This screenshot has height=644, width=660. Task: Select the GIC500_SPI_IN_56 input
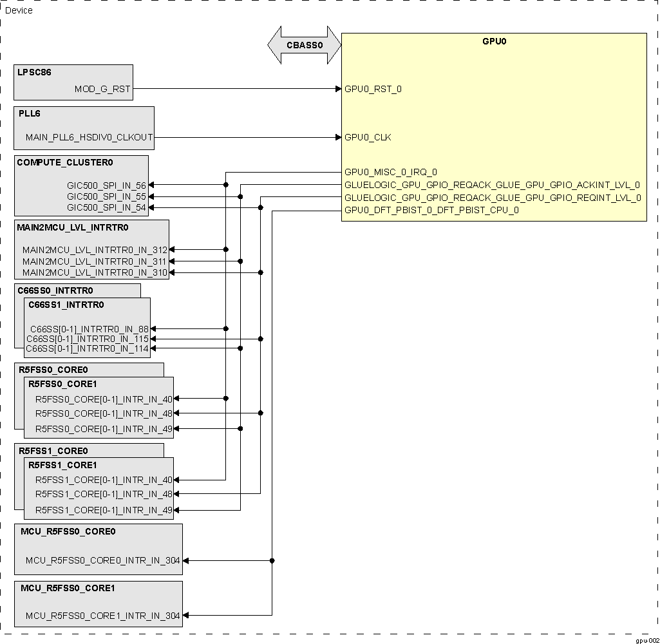[106, 185]
